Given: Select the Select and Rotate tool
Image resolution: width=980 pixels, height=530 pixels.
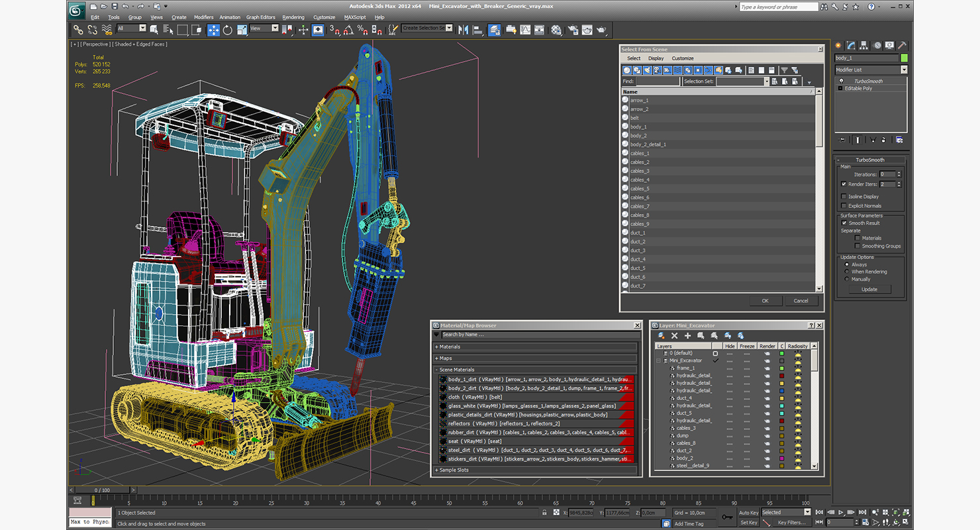Looking at the screenshot, I should 228,30.
